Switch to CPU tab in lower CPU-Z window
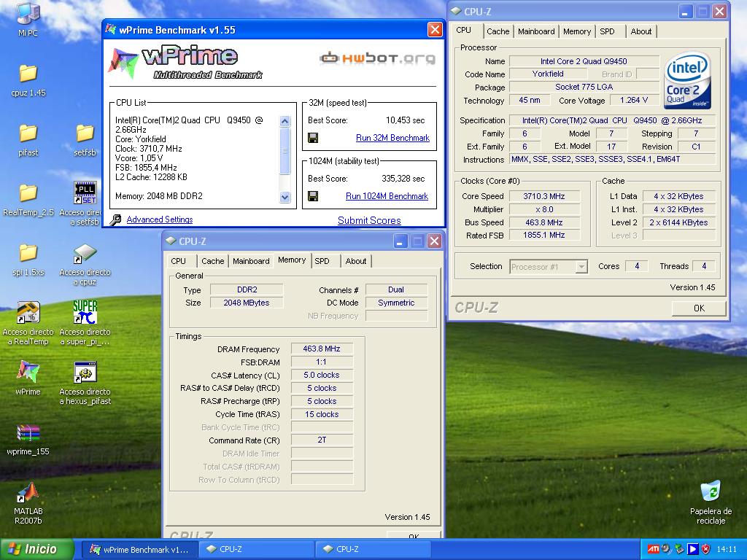The height and width of the screenshot is (560, 747). (x=178, y=261)
